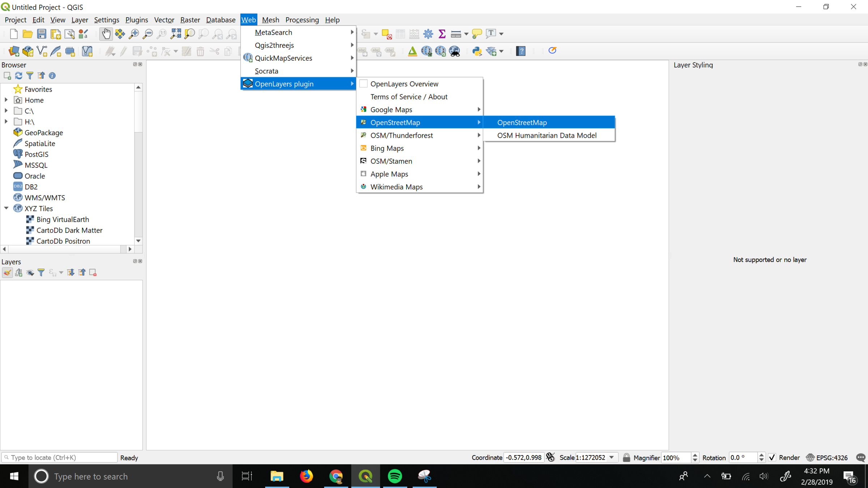868x488 pixels.
Task: Toggle the scale lock icon
Action: pos(626,458)
